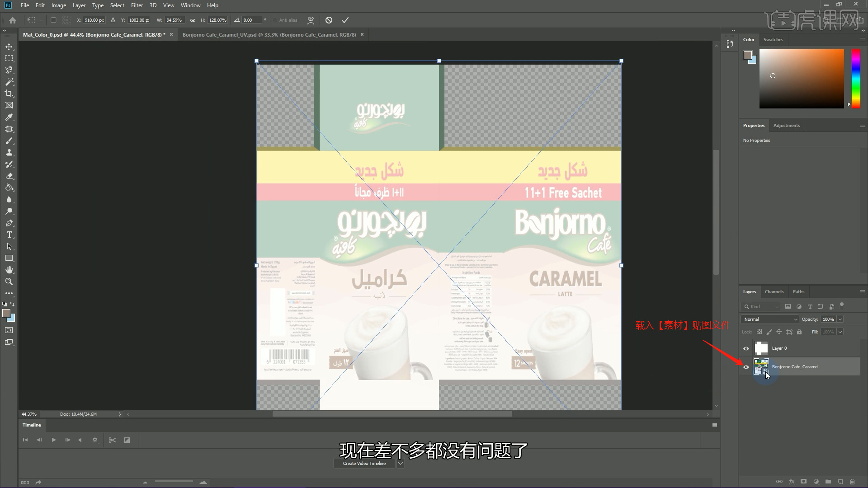The image size is (868, 488).
Task: Select the Move tool
Action: tap(9, 47)
